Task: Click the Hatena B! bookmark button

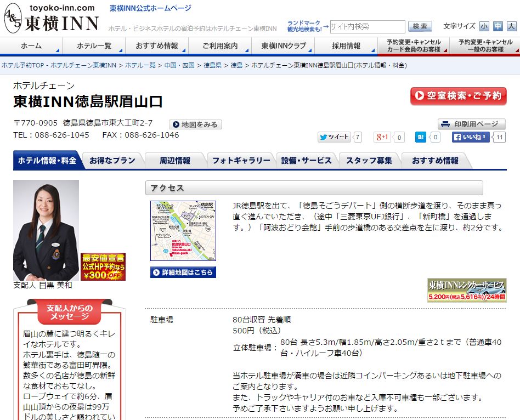Action: pos(421,137)
